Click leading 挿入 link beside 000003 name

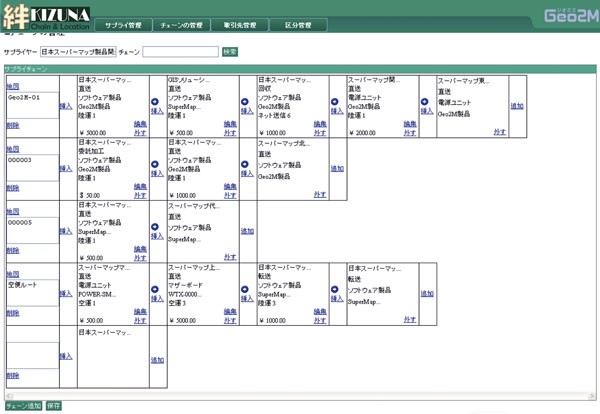[x=66, y=169]
